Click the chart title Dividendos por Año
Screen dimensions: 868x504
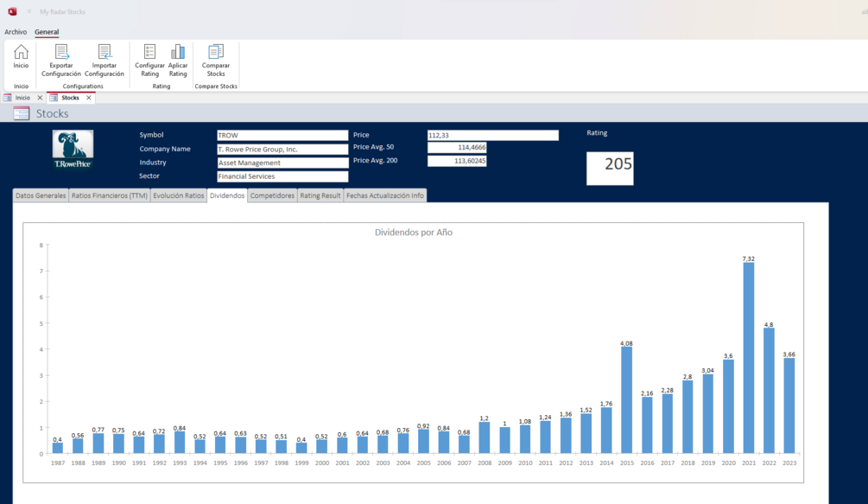point(414,233)
